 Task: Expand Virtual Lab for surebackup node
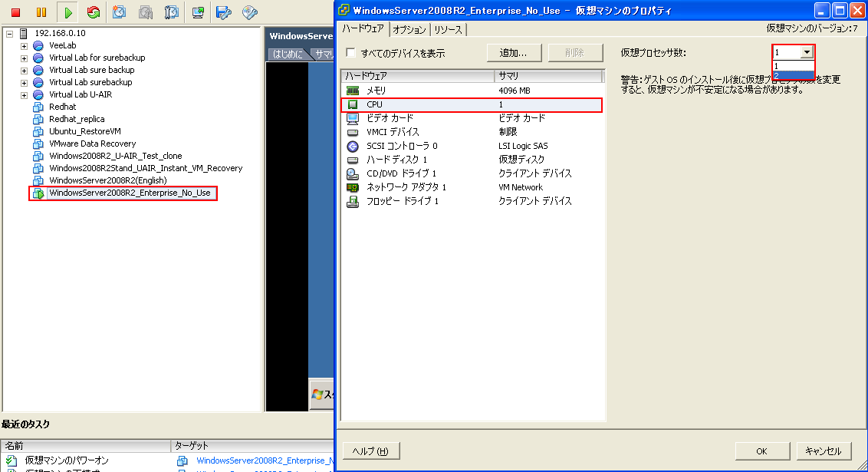24,58
